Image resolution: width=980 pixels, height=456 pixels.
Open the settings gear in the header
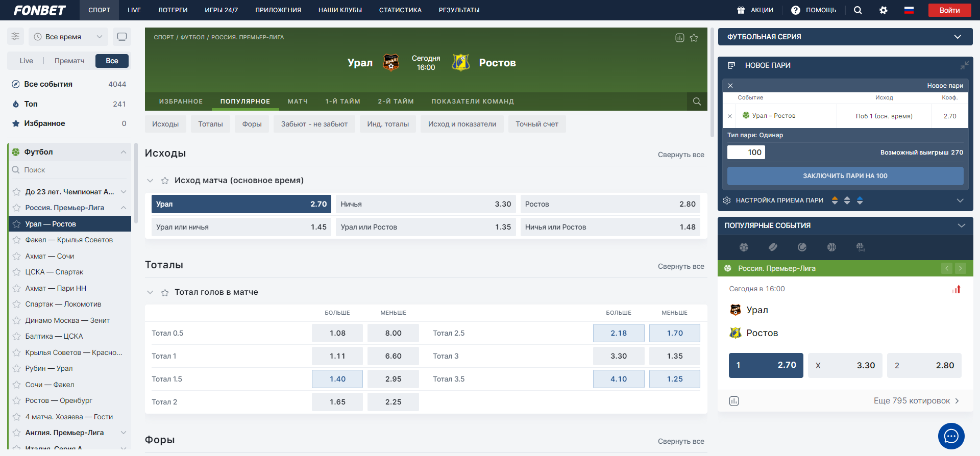pyautogui.click(x=883, y=10)
